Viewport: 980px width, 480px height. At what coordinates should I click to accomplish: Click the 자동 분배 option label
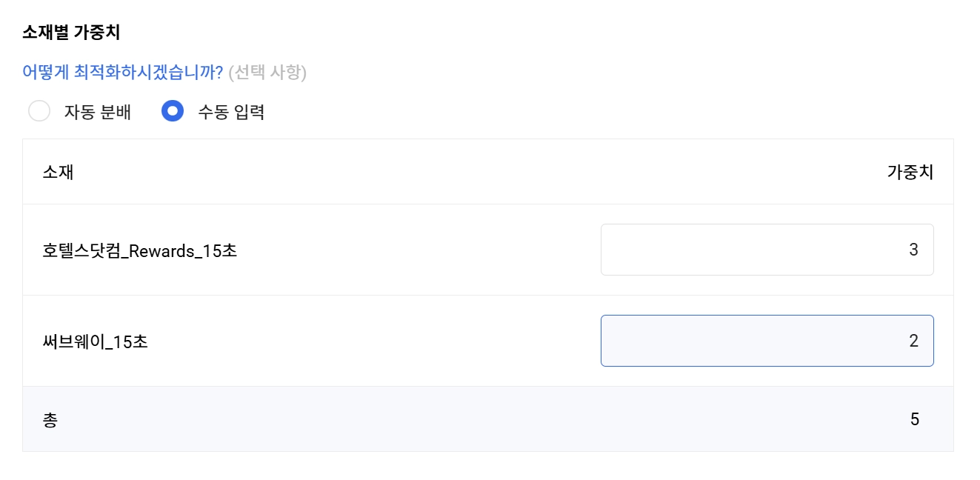[x=98, y=113]
